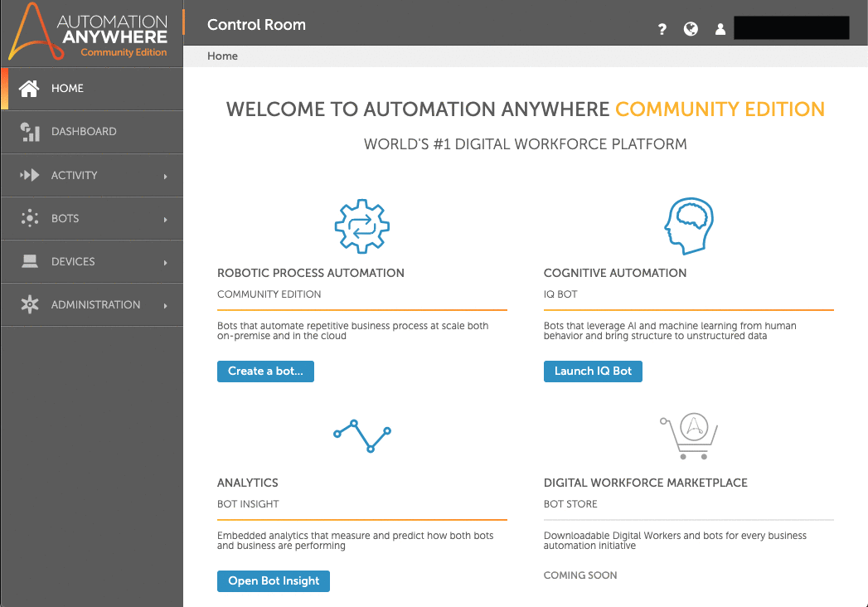The image size is (868, 607).
Task: Click the Robotic Process Automation gear icon
Action: [x=362, y=226]
